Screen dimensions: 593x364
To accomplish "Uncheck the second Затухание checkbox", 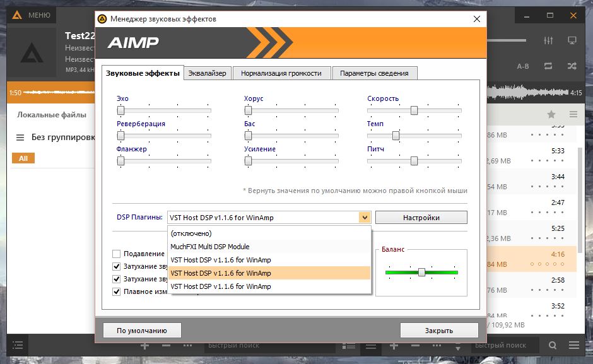I will (117, 279).
